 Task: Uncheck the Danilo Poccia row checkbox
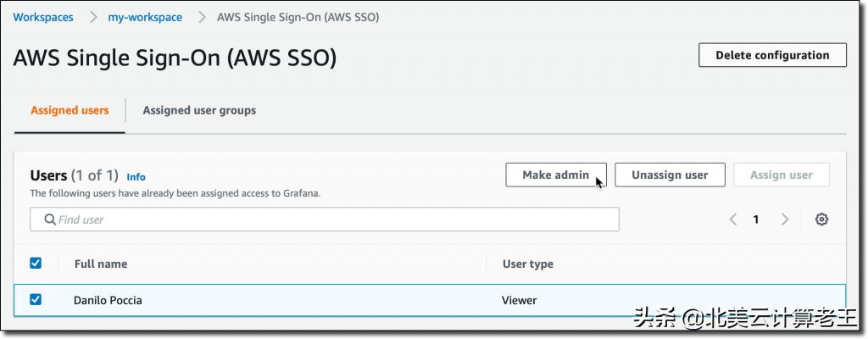pos(36,299)
